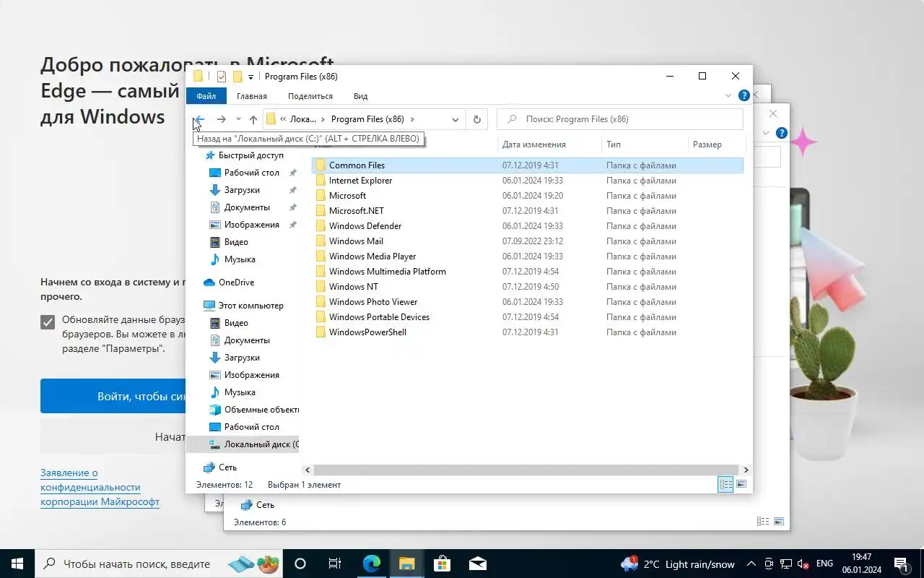Open the Поделиться ribbon tab
The height and width of the screenshot is (578, 924).
click(310, 96)
